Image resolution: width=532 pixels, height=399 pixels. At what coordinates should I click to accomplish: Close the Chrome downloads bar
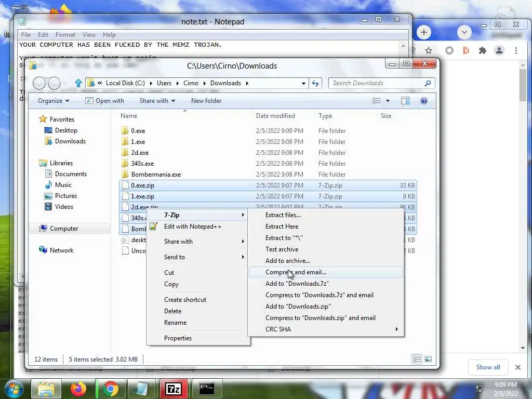point(518,367)
